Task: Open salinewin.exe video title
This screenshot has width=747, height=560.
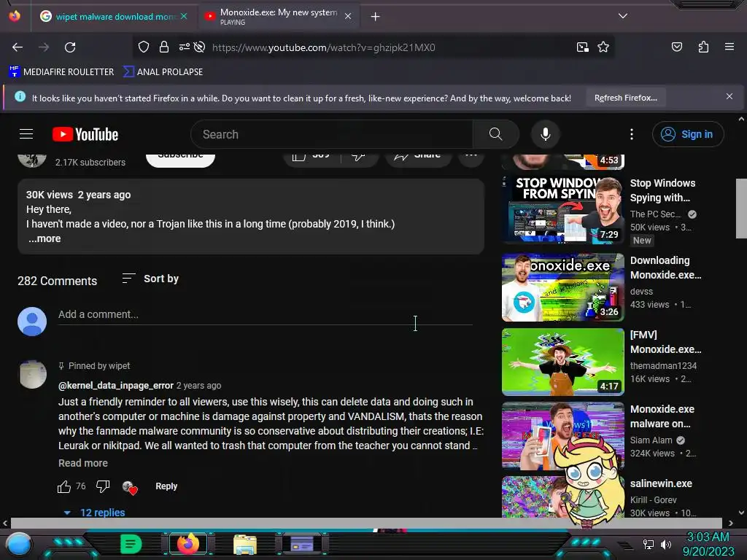Action: 661,483
